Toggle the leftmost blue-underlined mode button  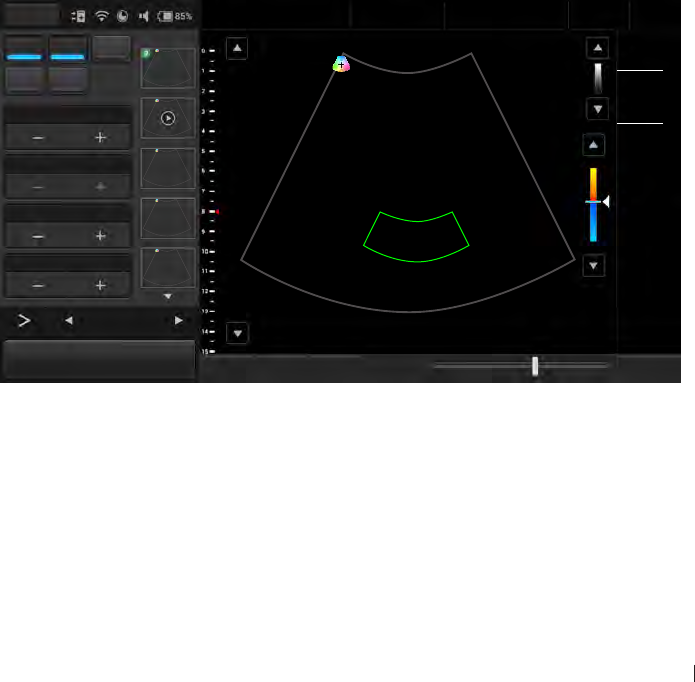pyautogui.click(x=24, y=49)
